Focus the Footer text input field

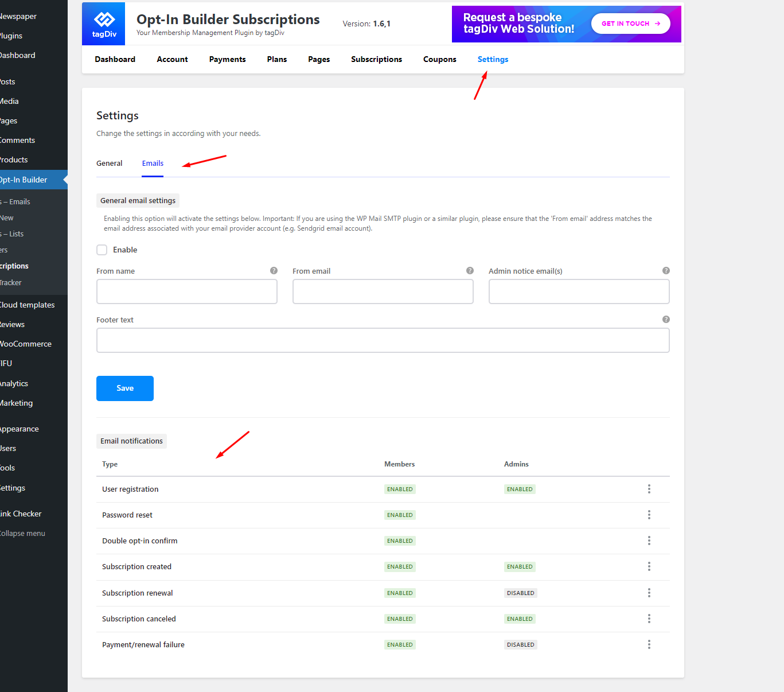(x=383, y=340)
